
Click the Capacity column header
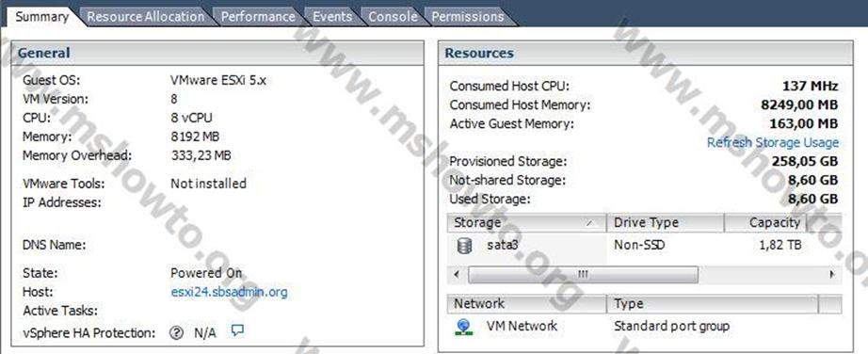[x=765, y=223]
